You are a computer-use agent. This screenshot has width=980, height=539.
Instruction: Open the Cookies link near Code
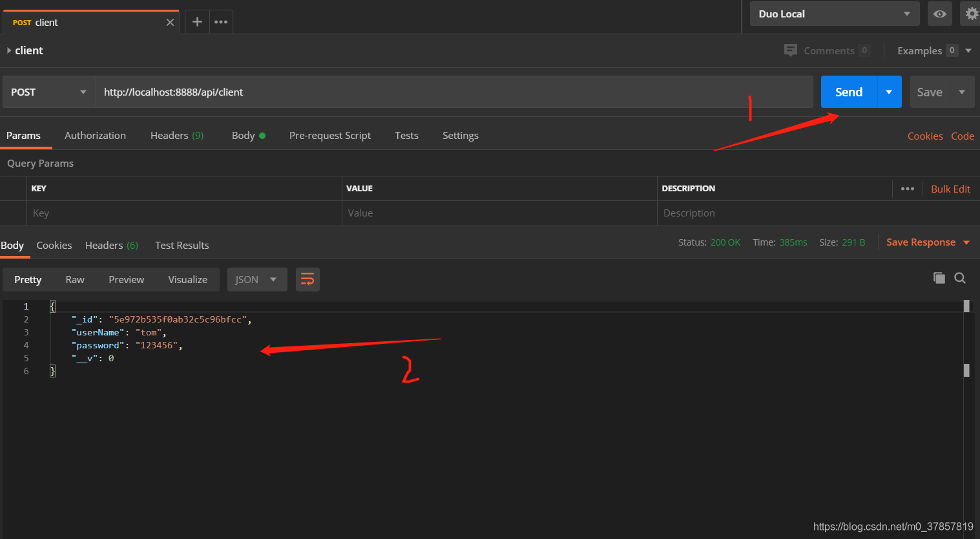(925, 136)
